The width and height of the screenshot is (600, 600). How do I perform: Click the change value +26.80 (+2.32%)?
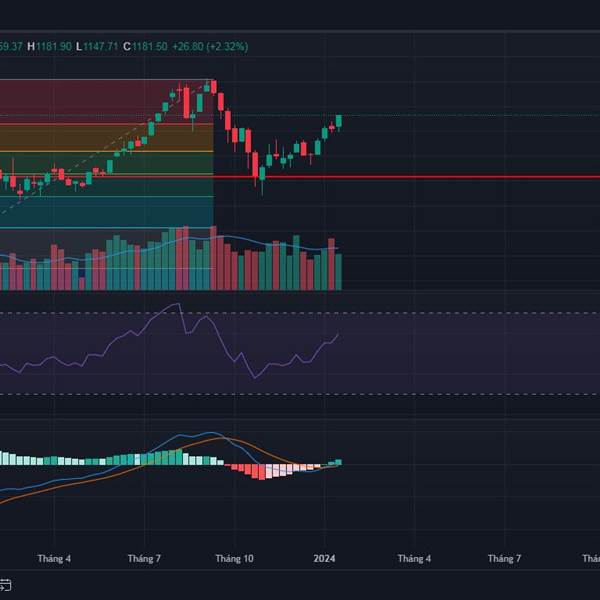click(210, 47)
